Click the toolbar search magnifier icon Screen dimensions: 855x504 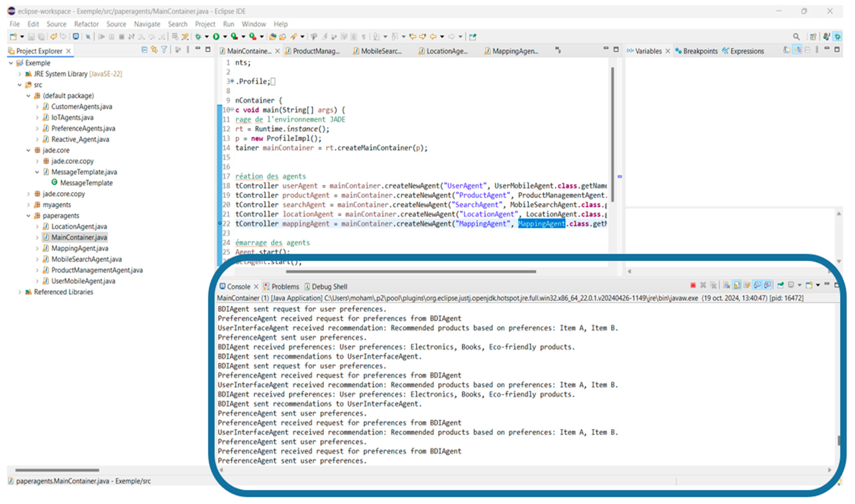click(796, 36)
